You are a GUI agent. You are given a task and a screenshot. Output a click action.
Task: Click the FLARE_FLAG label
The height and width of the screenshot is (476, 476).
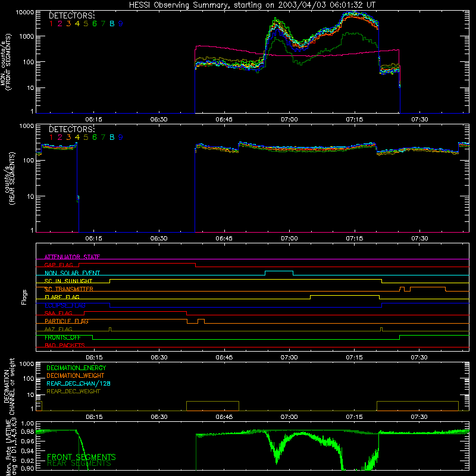(x=62, y=297)
